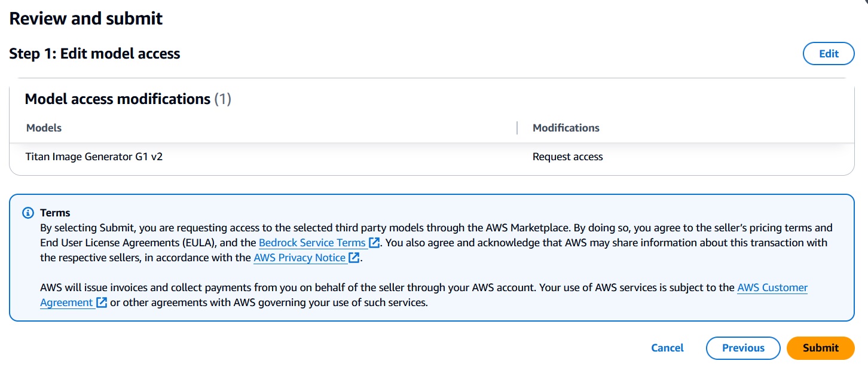
Task: Open the AWS Privacy Notice link
Action: click(299, 258)
